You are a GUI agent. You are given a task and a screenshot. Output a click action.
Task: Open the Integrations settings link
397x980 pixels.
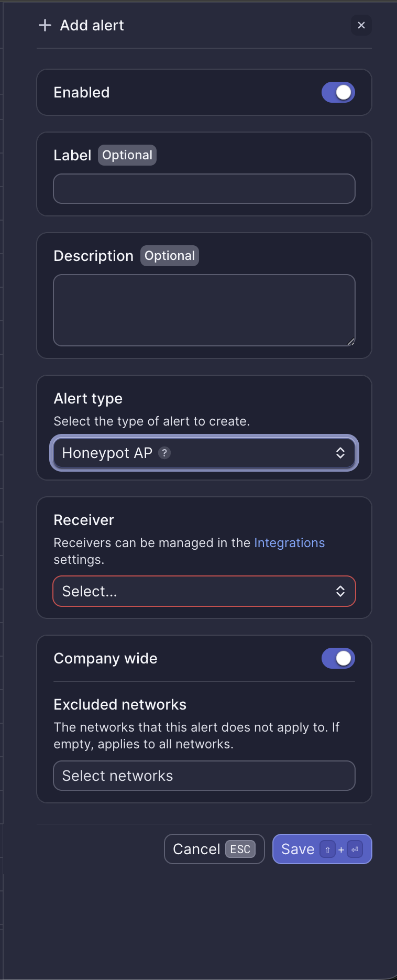pos(289,542)
